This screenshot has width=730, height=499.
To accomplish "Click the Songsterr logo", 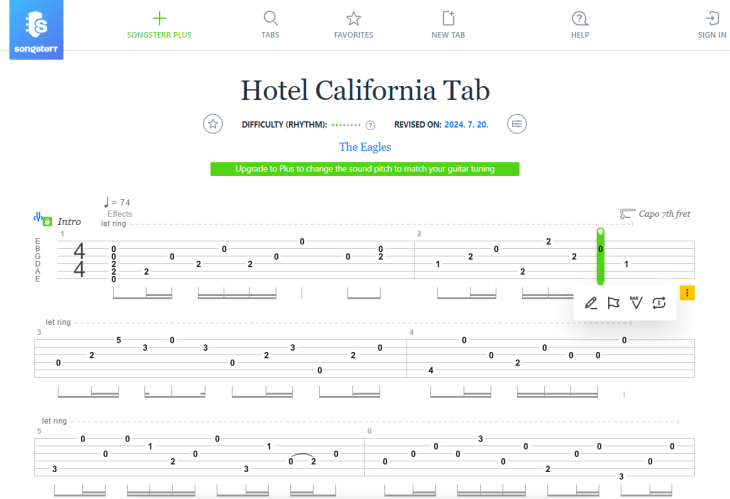I will (x=36, y=30).
